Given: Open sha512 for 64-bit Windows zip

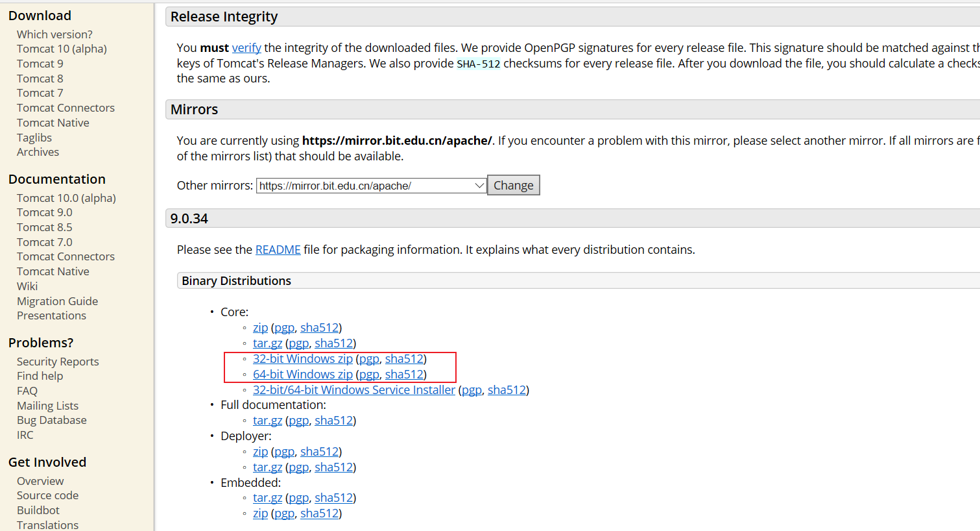Looking at the screenshot, I should tap(404, 375).
